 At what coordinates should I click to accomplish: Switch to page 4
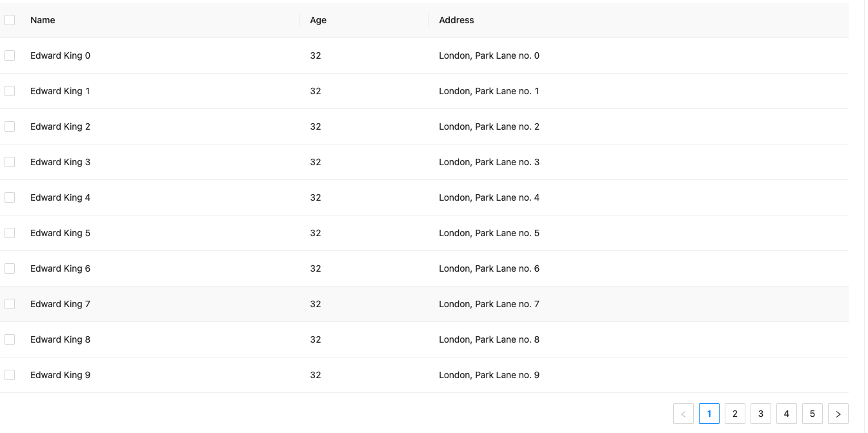point(786,414)
